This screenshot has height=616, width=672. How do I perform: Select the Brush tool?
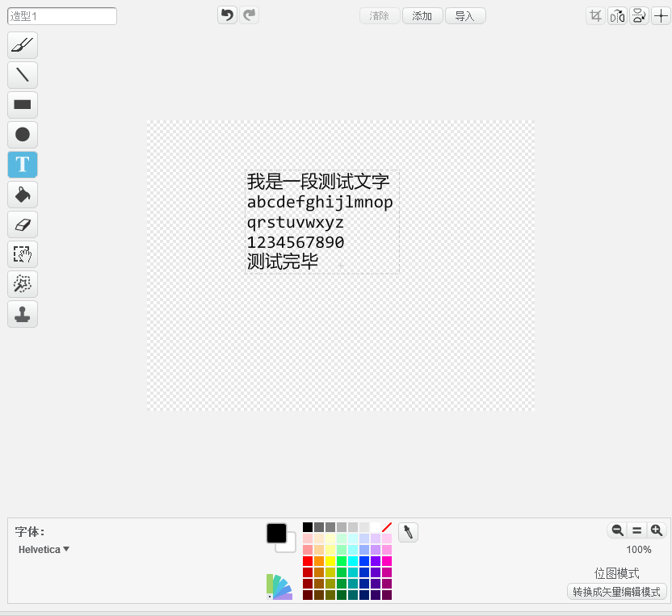[22, 45]
